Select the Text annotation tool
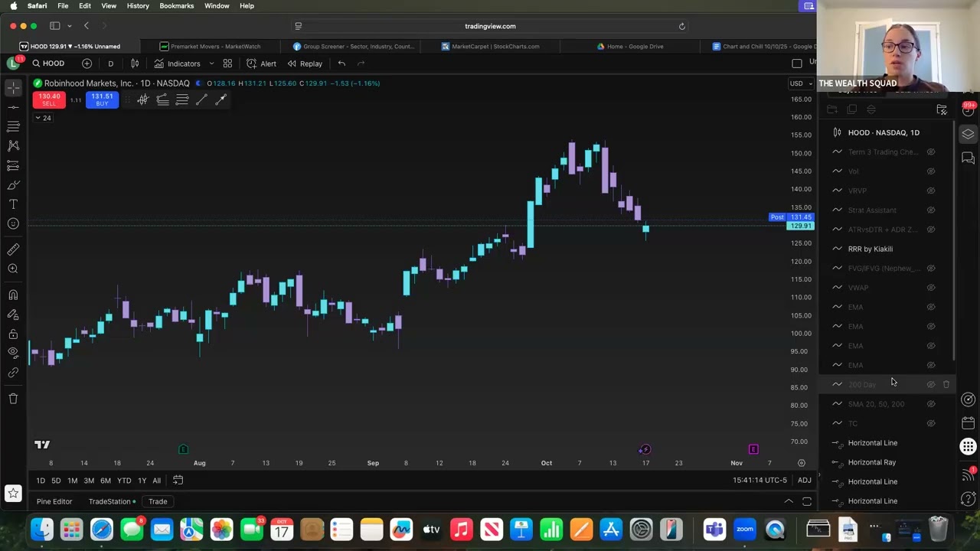 13,204
